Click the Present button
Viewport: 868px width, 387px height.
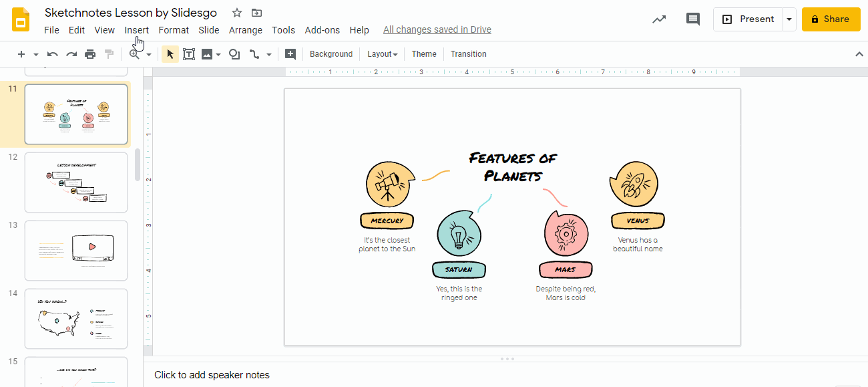(748, 19)
